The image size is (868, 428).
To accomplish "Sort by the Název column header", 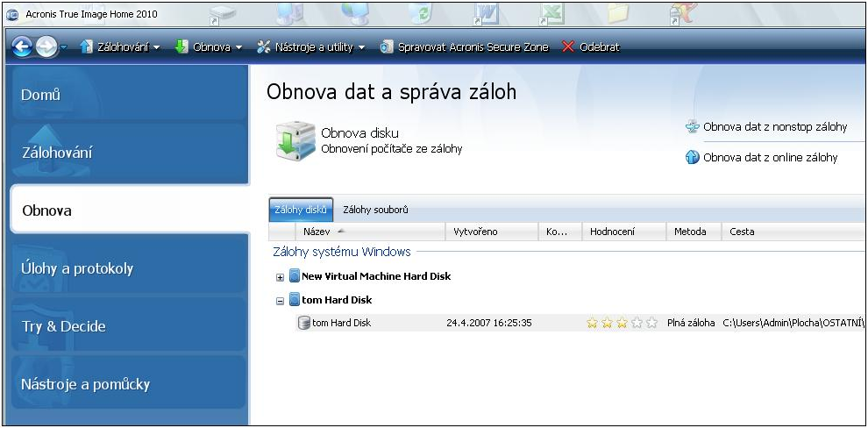I will coord(368,232).
